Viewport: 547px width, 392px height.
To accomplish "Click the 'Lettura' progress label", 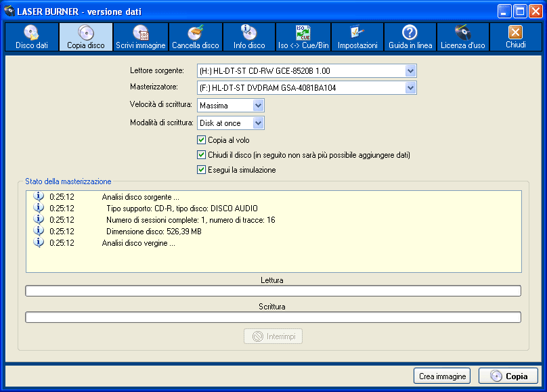I will click(272, 280).
